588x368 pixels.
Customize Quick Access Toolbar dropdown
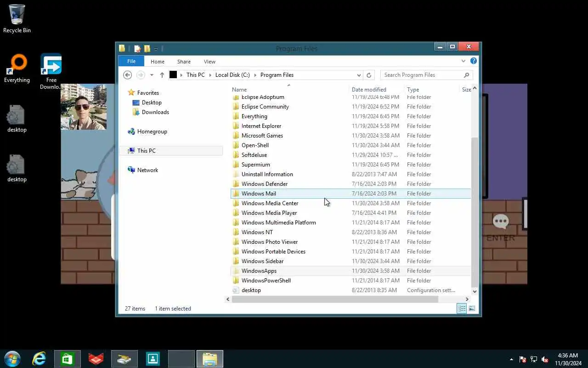pyautogui.click(x=156, y=49)
